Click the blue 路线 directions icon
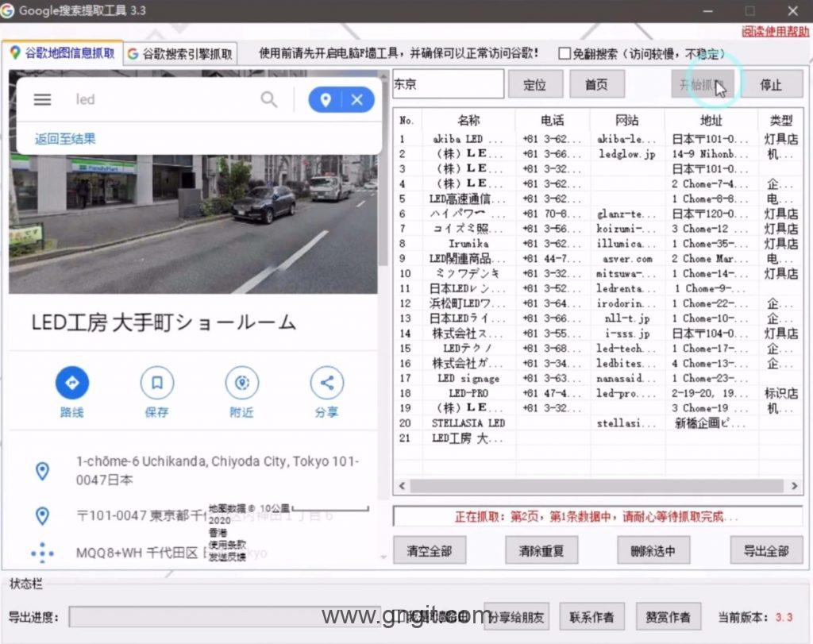The width and height of the screenshot is (813, 644). tap(72, 384)
